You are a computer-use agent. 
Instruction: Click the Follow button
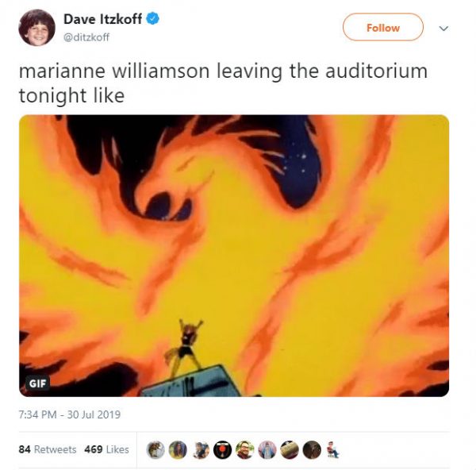pyautogui.click(x=383, y=27)
